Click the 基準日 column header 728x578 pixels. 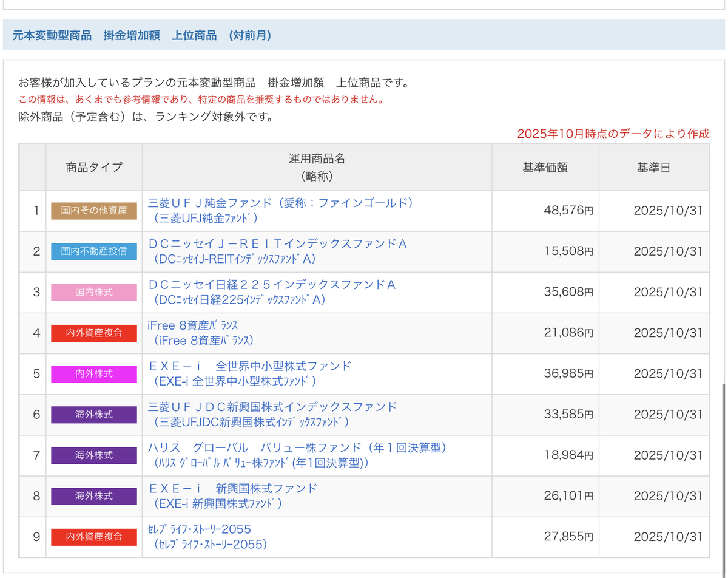coord(654,168)
